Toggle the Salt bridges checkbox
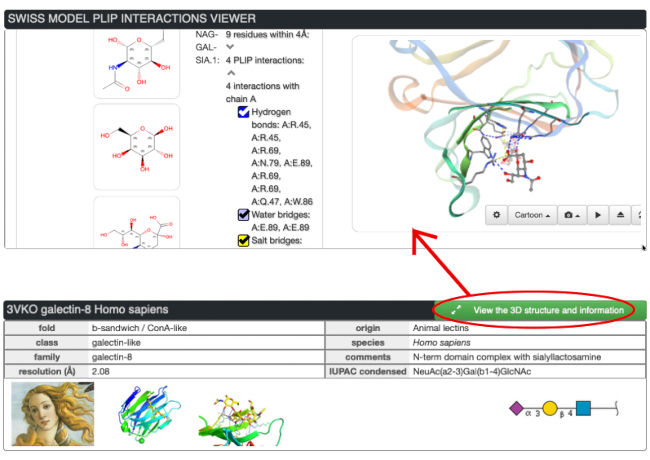This screenshot has width=650, height=460. click(x=243, y=240)
